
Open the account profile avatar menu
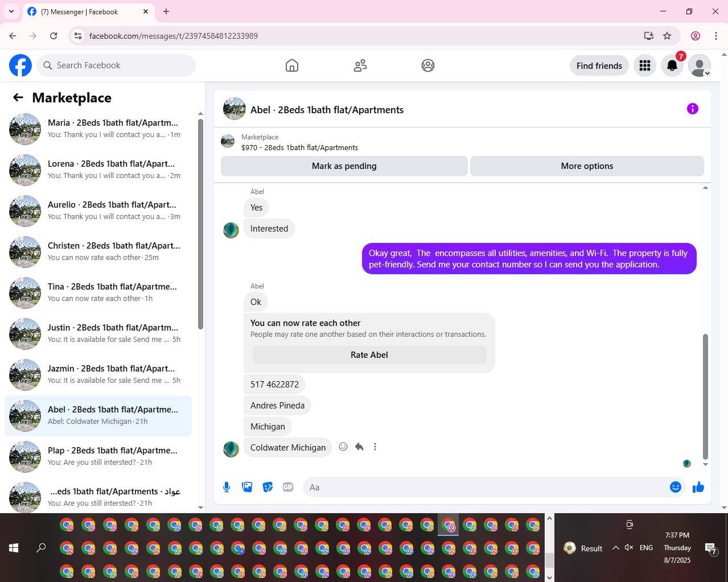coord(700,65)
